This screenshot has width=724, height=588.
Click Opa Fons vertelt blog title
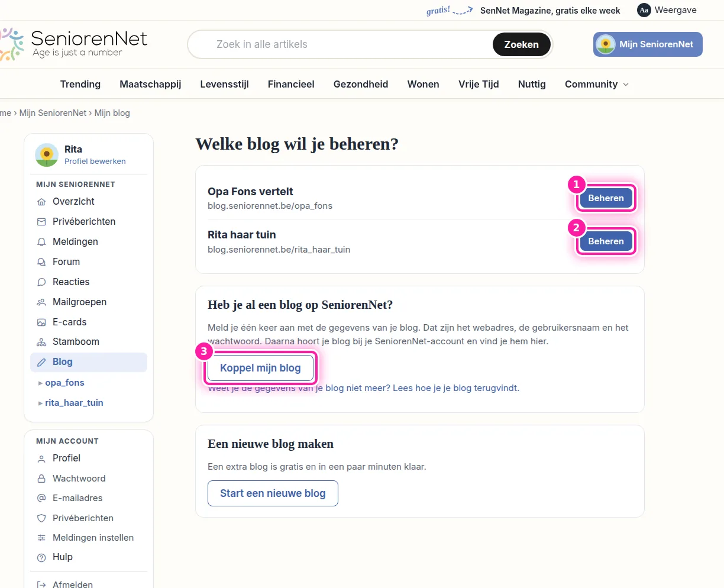pos(250,192)
